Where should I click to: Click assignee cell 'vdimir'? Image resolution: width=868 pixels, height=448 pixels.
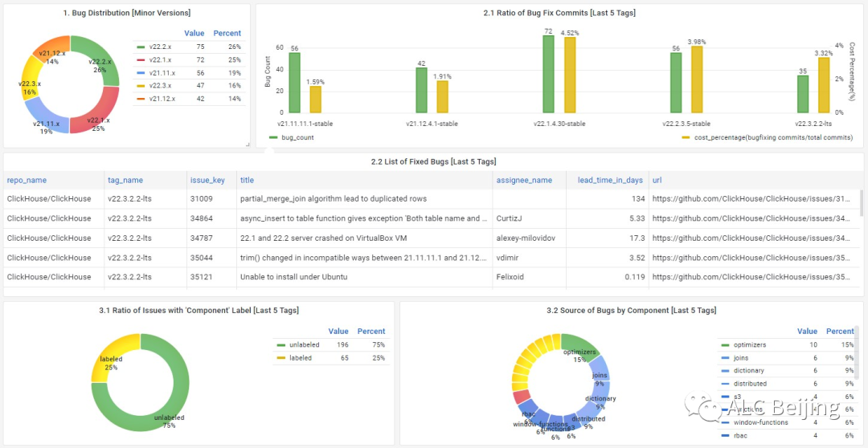click(x=507, y=258)
